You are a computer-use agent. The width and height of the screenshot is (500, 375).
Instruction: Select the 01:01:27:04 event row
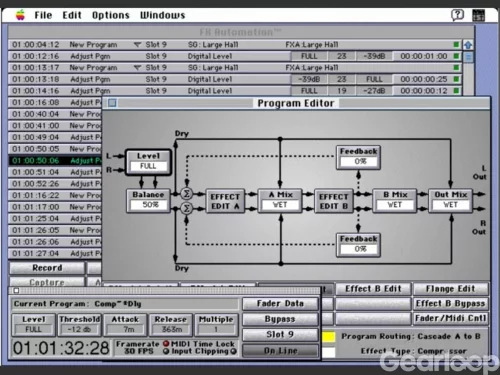(55, 253)
